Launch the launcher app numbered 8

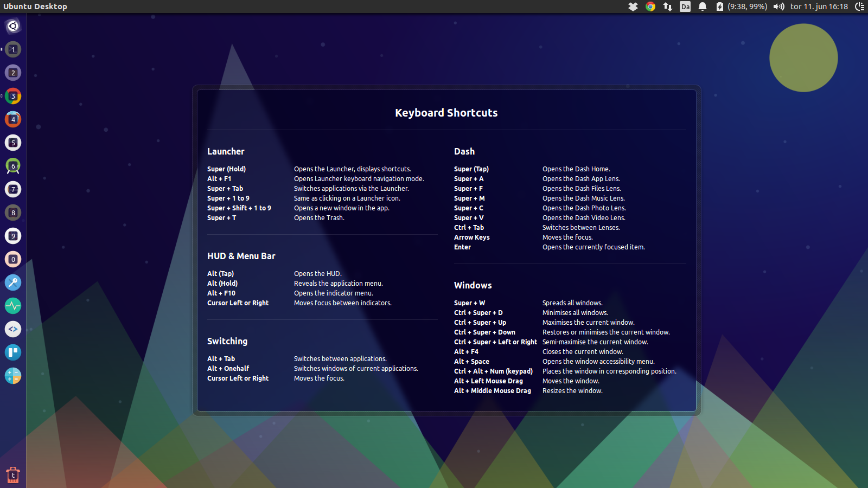point(13,213)
